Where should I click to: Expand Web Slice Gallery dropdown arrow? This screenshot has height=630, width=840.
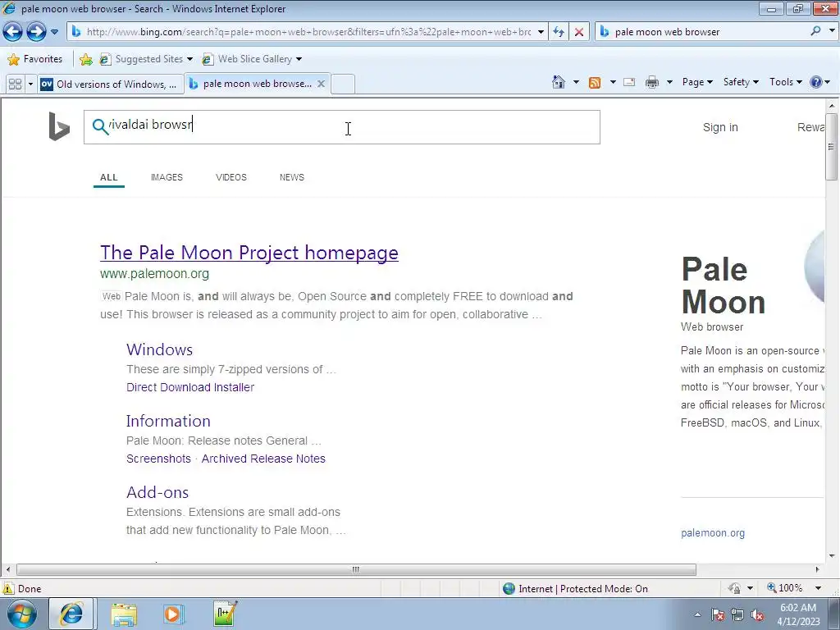pyautogui.click(x=299, y=59)
